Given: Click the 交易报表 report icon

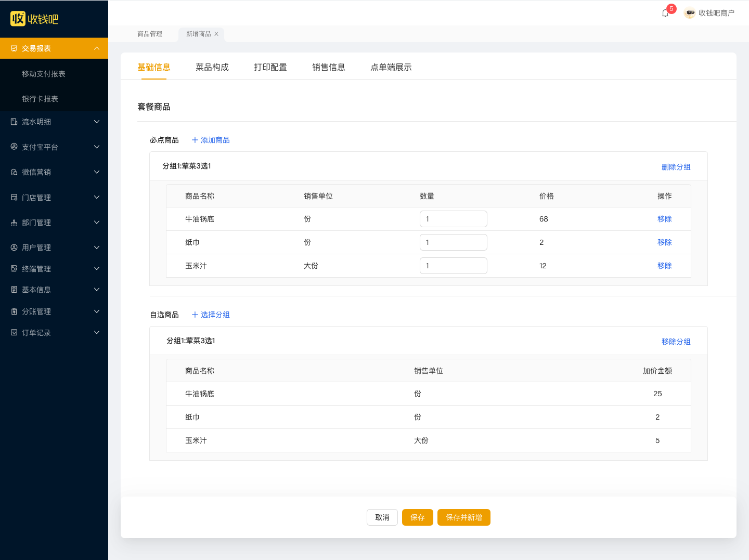Looking at the screenshot, I should pyautogui.click(x=14, y=48).
